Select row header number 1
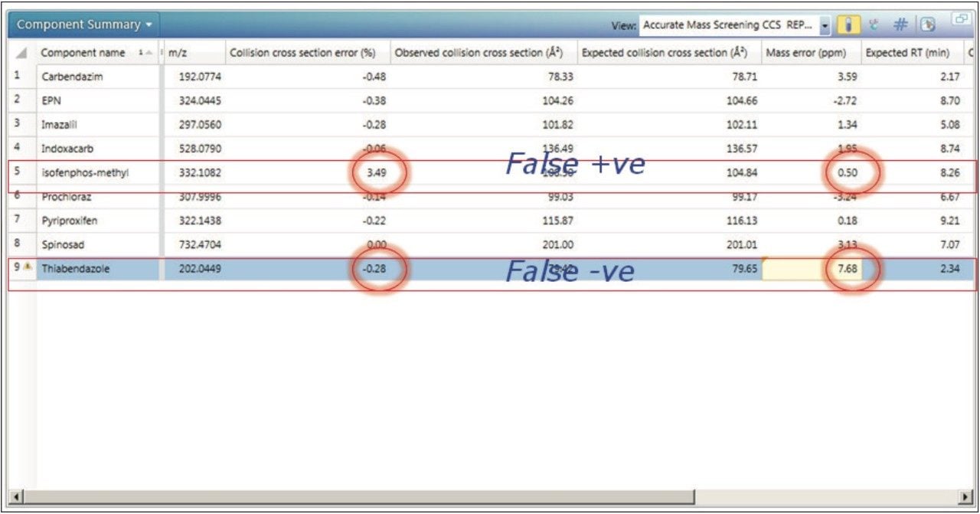 17,76
